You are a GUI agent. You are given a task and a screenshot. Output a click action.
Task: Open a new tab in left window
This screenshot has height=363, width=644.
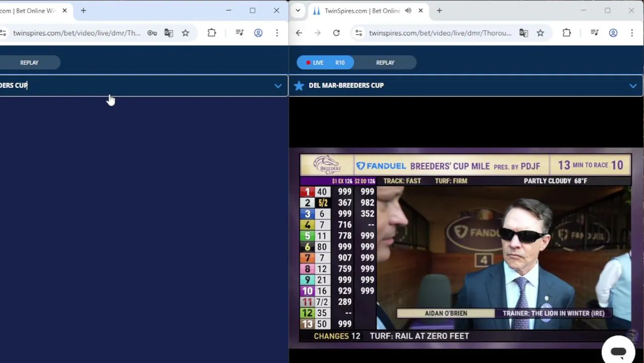(x=84, y=11)
